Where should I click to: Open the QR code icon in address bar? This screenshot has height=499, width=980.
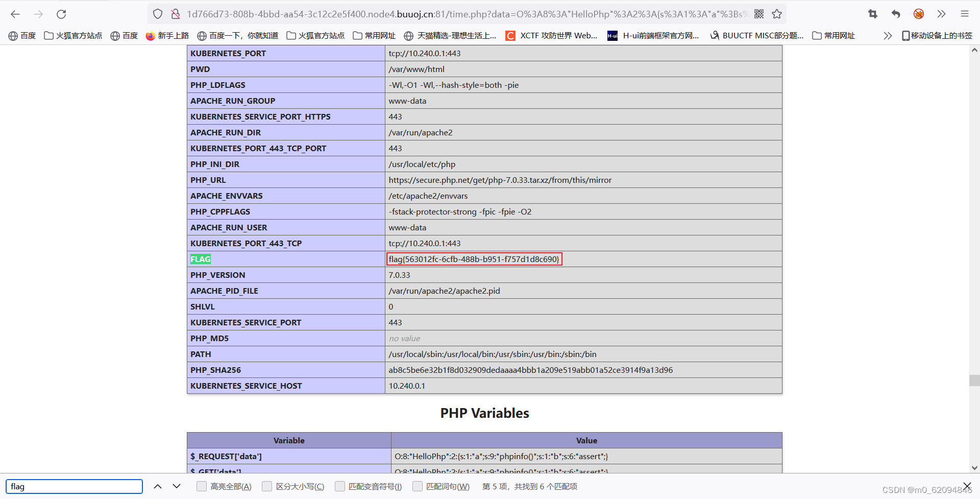(759, 14)
